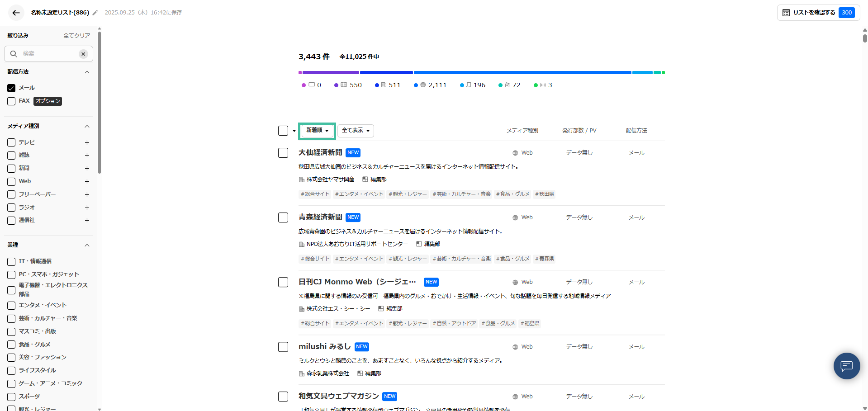Open the 新着順 sort dropdown

coord(317,131)
